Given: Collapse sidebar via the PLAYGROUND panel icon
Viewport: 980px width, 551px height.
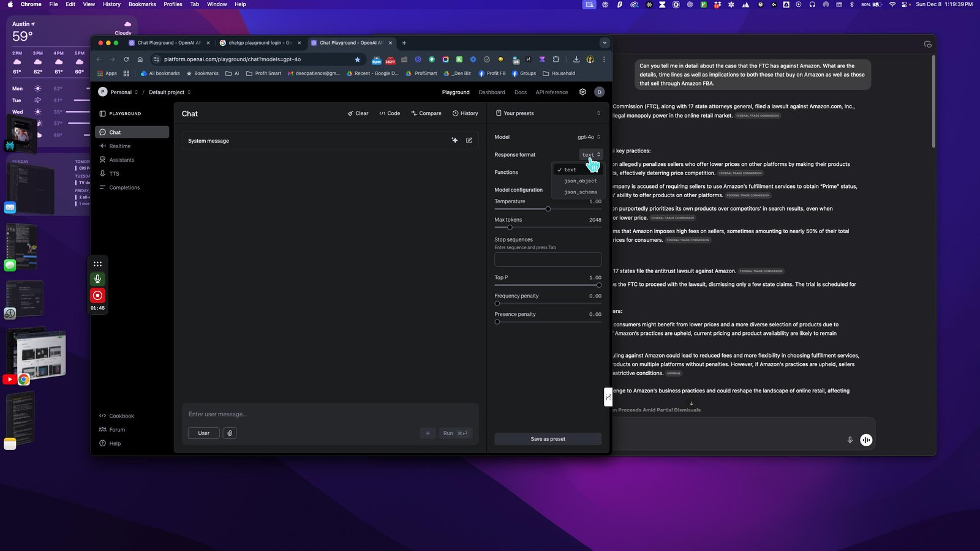Looking at the screenshot, I should (102, 113).
